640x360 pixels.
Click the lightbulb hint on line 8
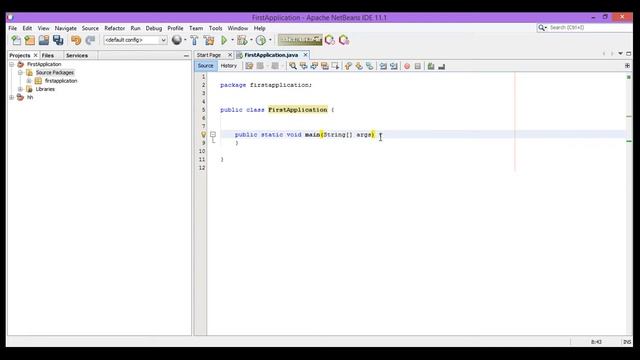(203, 134)
